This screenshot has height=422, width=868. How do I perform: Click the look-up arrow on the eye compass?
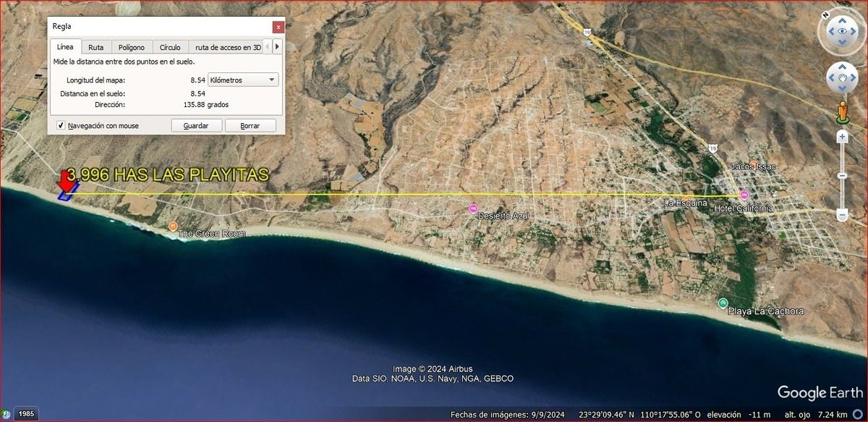[x=842, y=20]
